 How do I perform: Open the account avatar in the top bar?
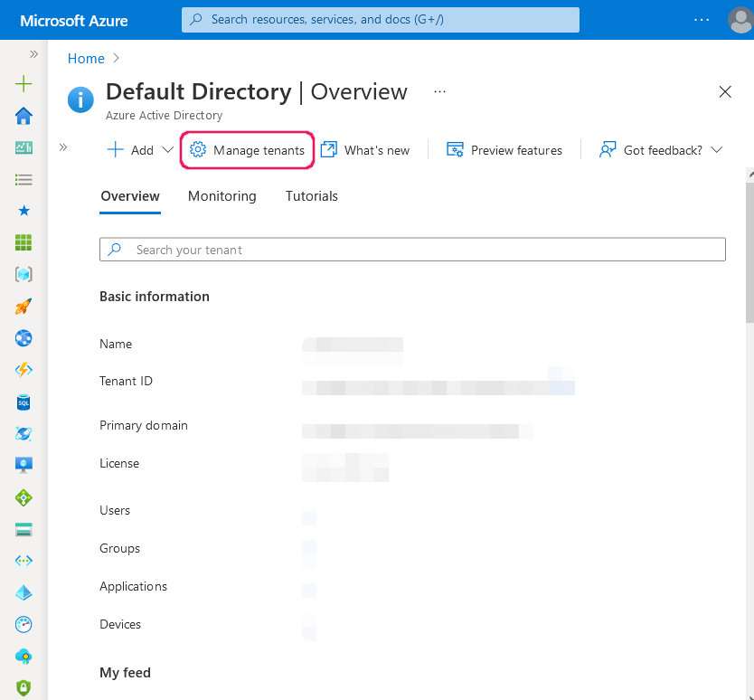pyautogui.click(x=740, y=20)
